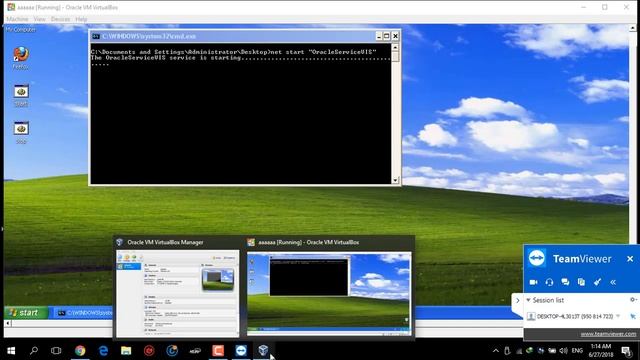
Task: Open volume control in system tray
Action: 564,351
